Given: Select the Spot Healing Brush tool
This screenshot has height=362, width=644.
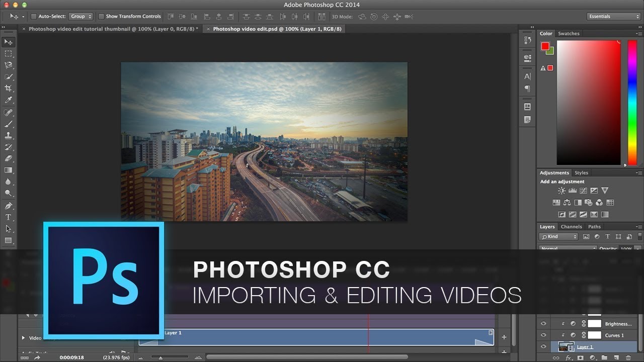Looking at the screenshot, I should click(9, 112).
